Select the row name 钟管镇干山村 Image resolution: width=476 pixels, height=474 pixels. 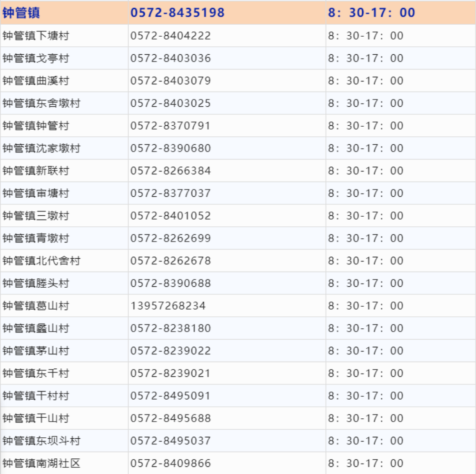pos(36,418)
